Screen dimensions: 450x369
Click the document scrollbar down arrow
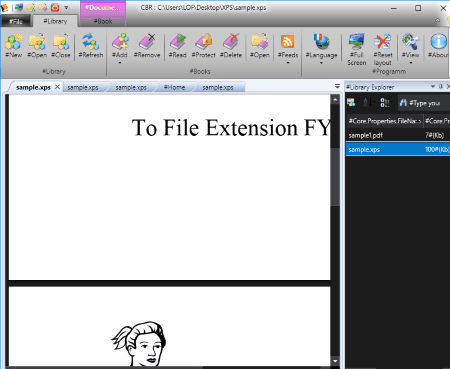click(x=335, y=361)
